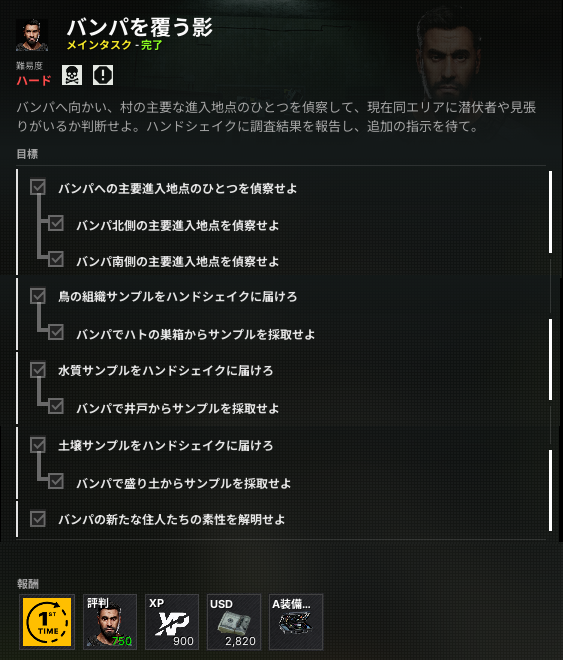This screenshot has width=563, height=660.
Task: Click the バンパを覆う影 task title
Action: pyautogui.click(x=140, y=28)
